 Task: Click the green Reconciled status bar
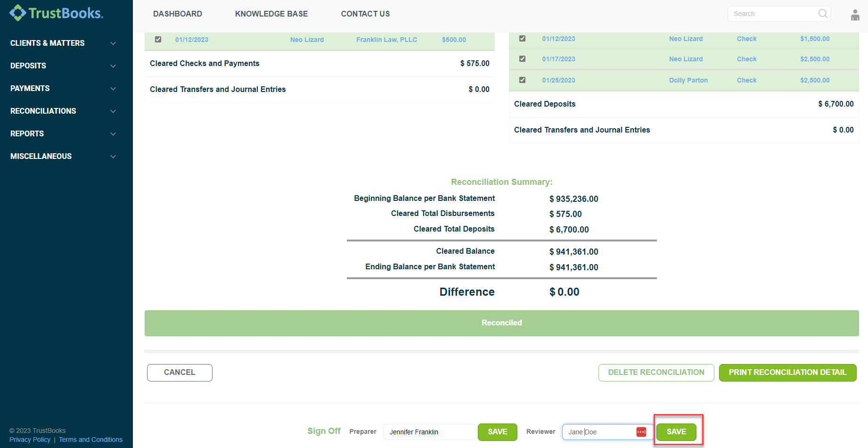[501, 323]
